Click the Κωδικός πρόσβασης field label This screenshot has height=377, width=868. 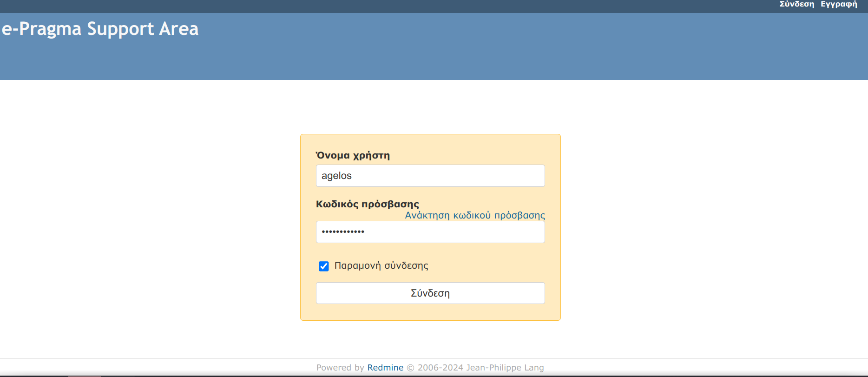pyautogui.click(x=367, y=204)
